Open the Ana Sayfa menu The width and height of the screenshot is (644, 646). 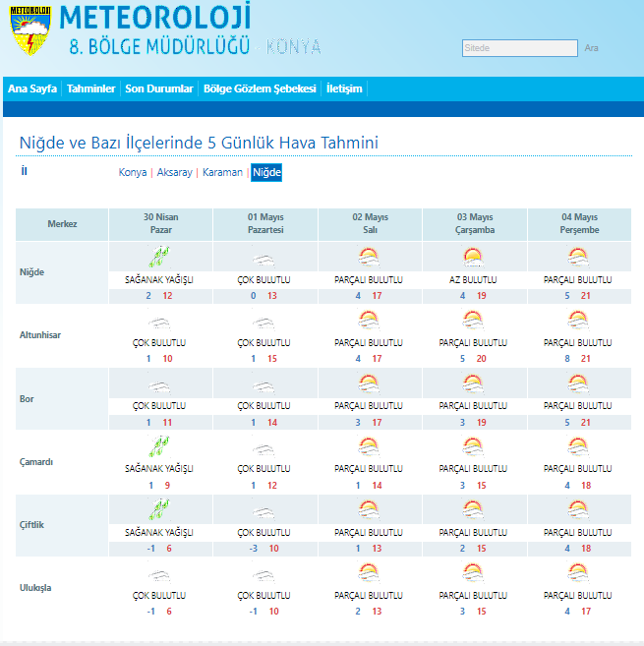32,88
